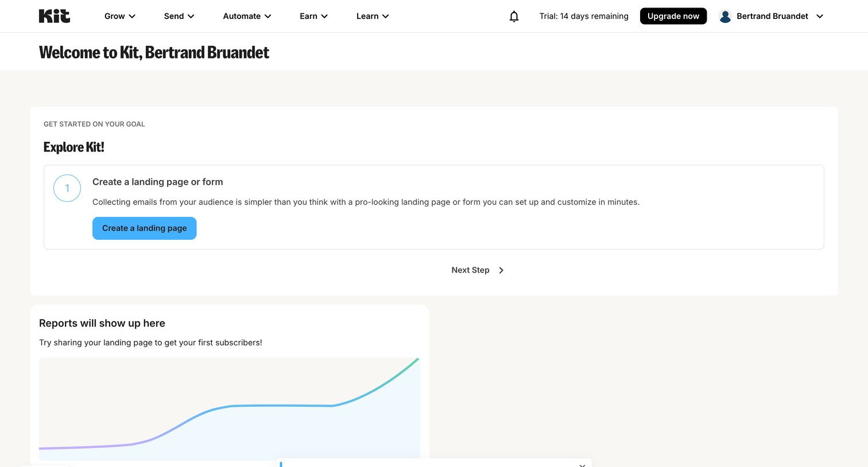
Task: Click 'Welcome to Kit, Bertrand Bruandet' title
Action: tap(154, 52)
